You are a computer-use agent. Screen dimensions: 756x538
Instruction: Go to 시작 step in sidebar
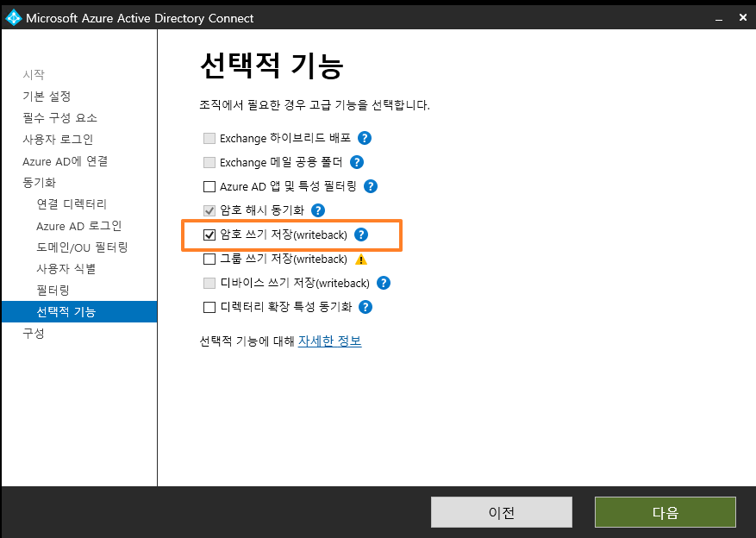(34, 75)
